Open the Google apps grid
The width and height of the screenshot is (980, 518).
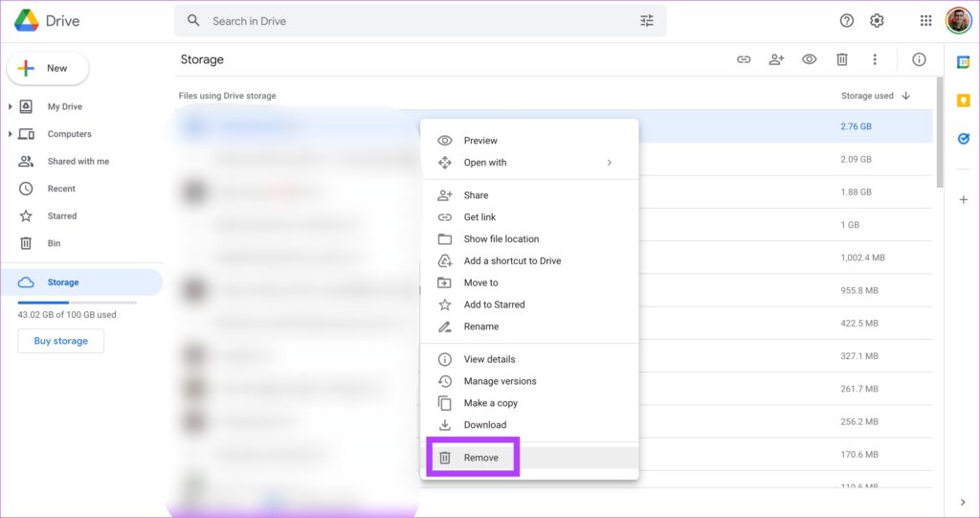tap(925, 21)
